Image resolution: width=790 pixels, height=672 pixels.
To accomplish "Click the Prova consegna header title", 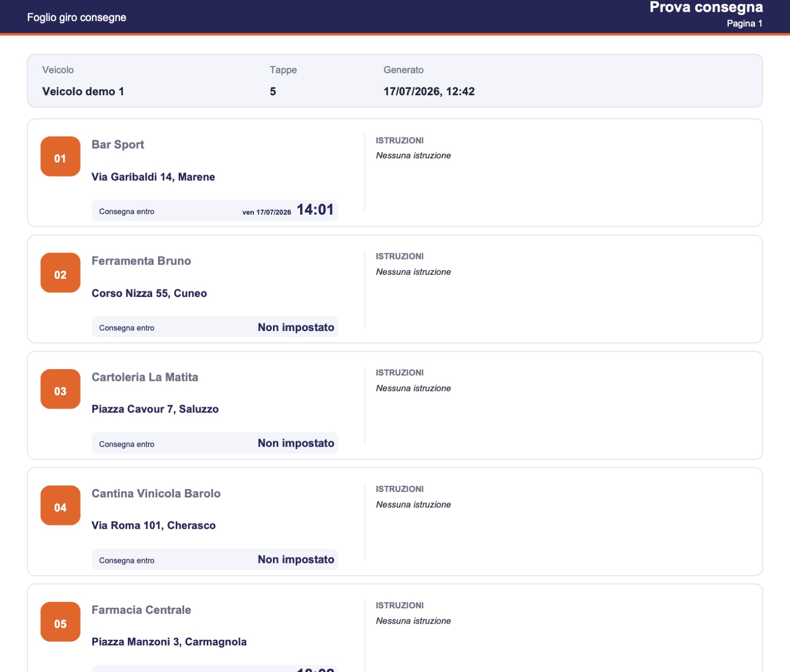I will 706,7.
